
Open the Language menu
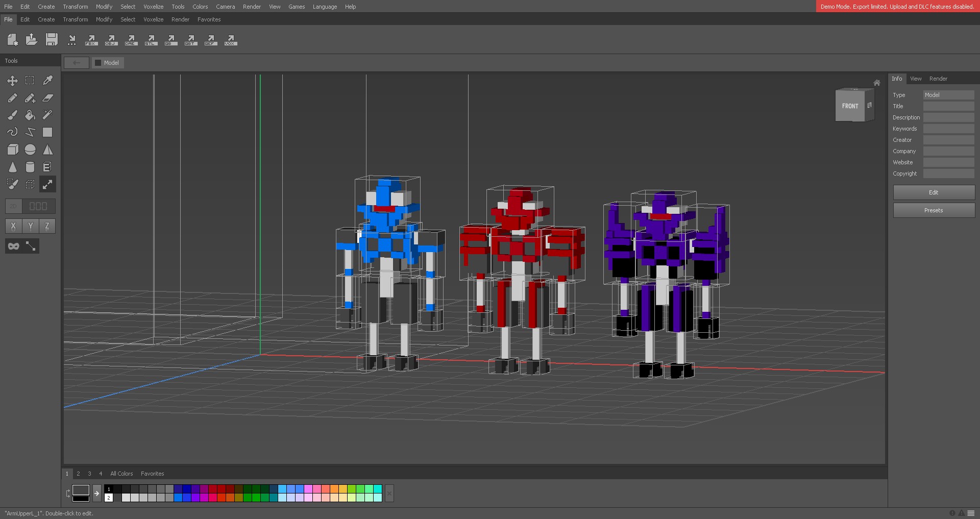click(325, 7)
